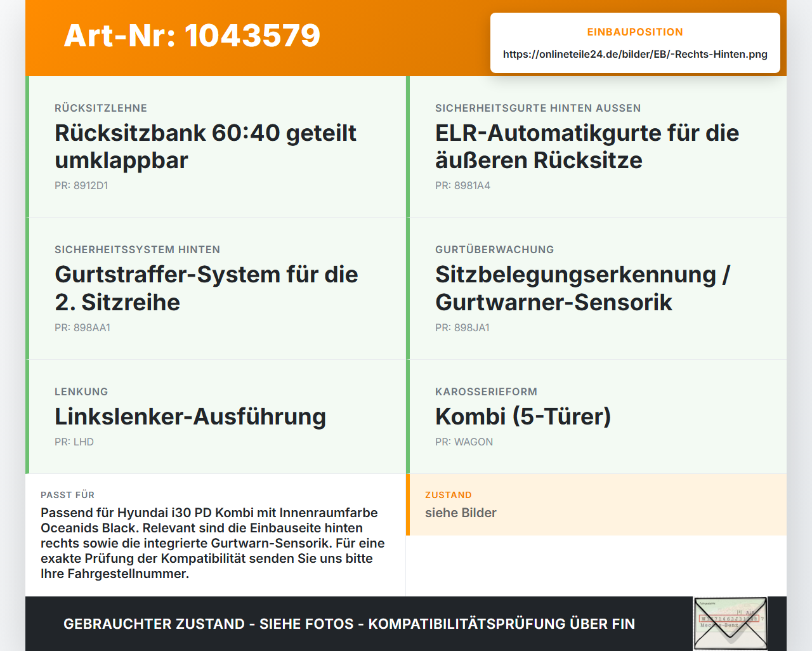
Task: Select the Art-Nr: 1043579 heading
Action: 192,36
